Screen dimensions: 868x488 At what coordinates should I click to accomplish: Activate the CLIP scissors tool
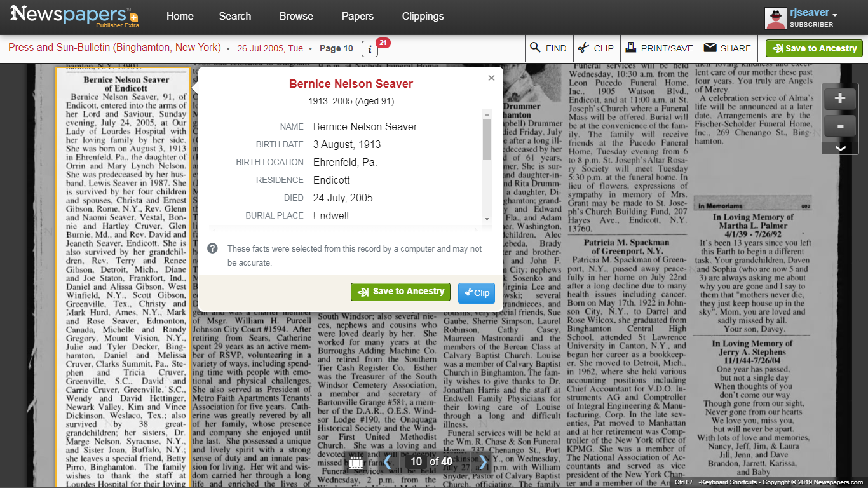595,48
